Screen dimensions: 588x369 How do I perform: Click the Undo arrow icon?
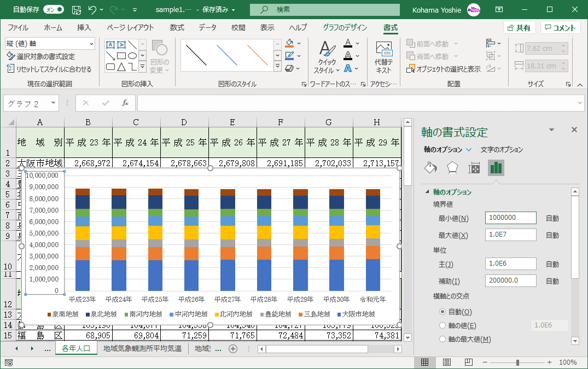coord(92,9)
